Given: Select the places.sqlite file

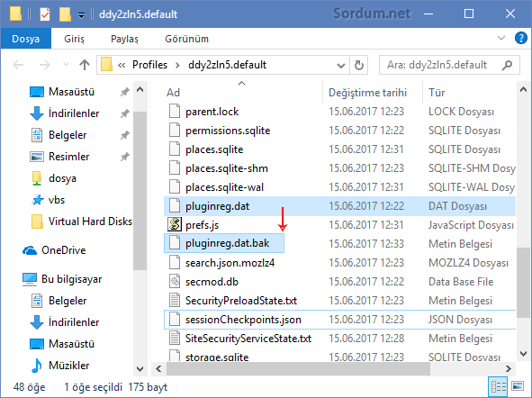Looking at the screenshot, I should click(214, 149).
